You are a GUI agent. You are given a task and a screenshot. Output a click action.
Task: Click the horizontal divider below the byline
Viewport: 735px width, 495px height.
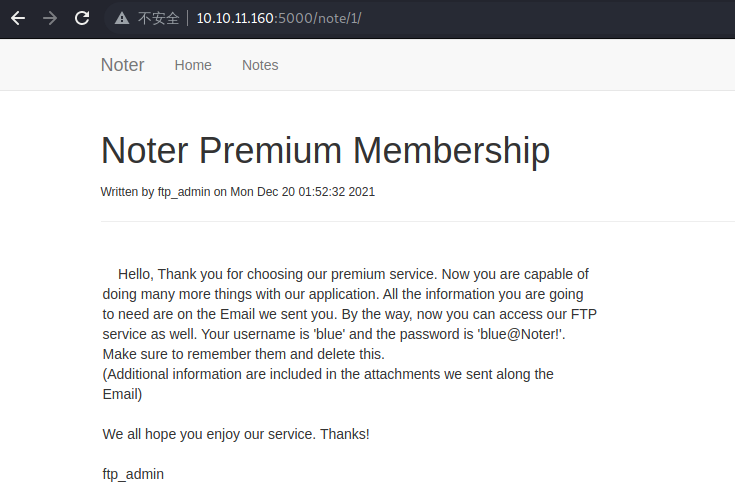(x=418, y=221)
